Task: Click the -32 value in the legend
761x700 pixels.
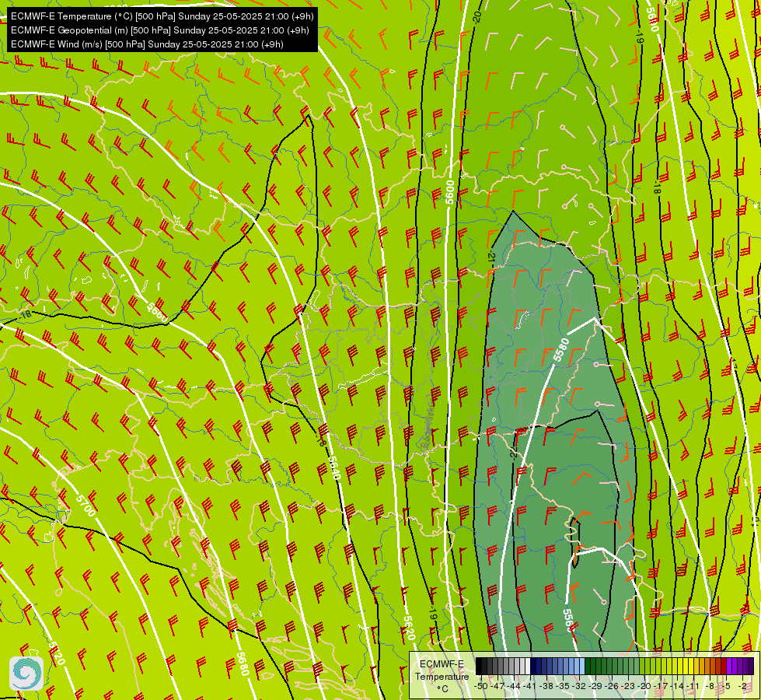Action: click(x=579, y=686)
